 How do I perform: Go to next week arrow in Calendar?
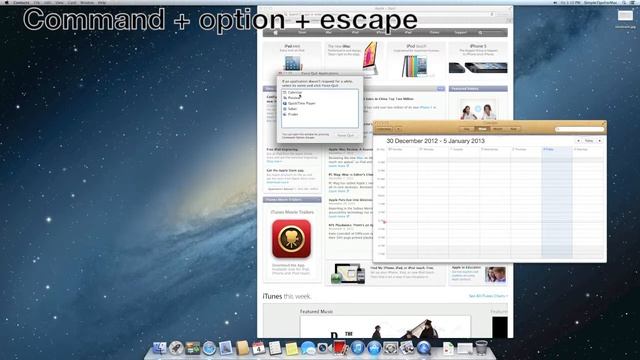coord(600,141)
